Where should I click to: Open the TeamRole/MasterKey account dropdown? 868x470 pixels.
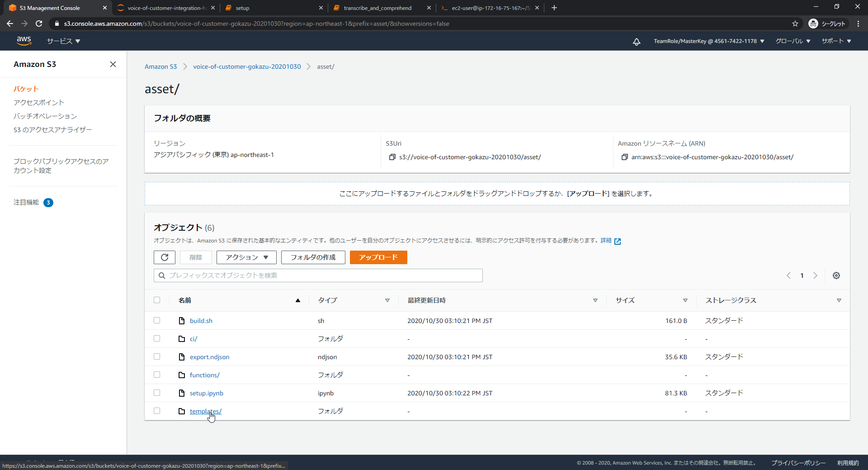coord(709,41)
